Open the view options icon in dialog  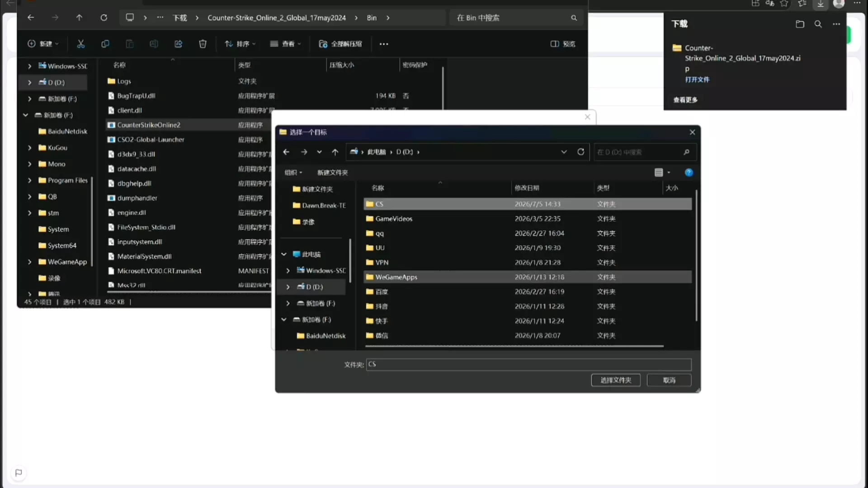click(x=659, y=173)
